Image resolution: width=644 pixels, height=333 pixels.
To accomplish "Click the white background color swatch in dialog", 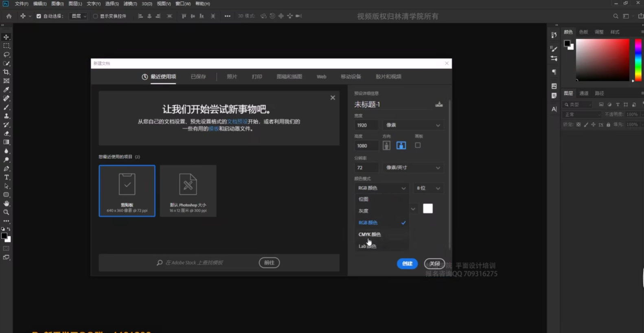I will (x=428, y=209).
